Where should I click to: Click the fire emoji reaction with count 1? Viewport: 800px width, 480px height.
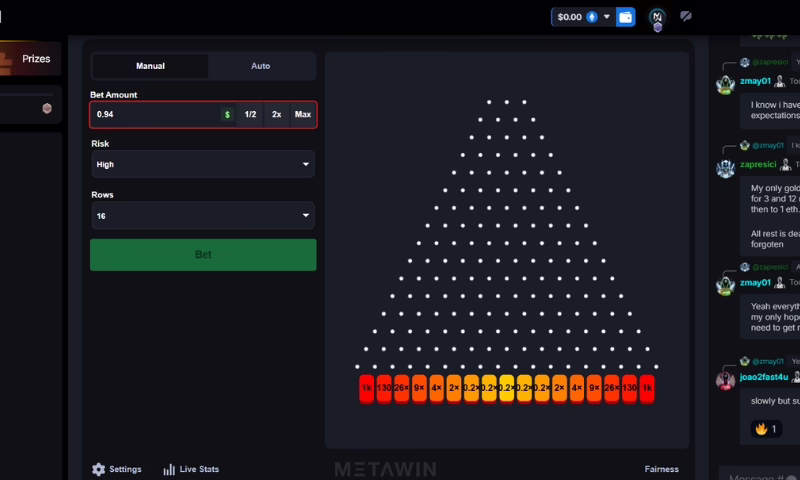(x=766, y=429)
